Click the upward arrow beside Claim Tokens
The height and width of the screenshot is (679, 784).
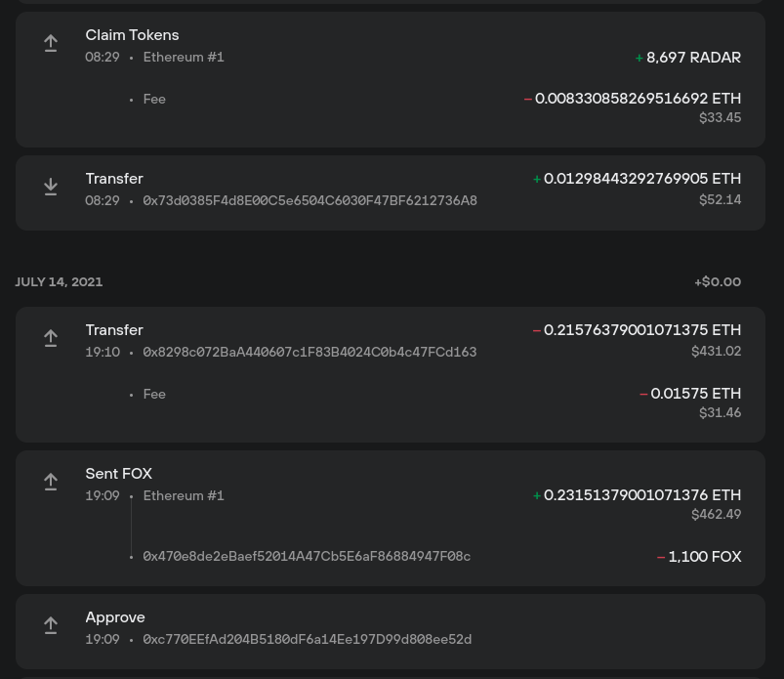(51, 43)
